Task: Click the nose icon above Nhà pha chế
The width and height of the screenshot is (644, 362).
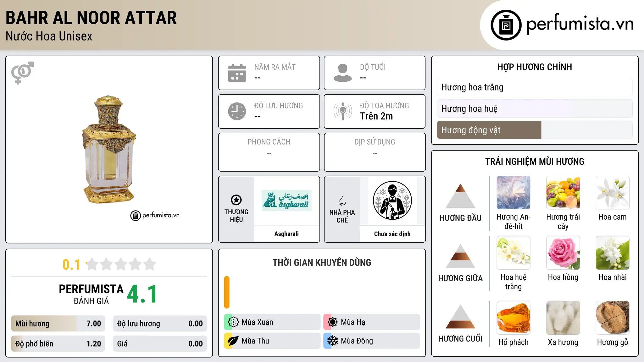Action: [342, 200]
